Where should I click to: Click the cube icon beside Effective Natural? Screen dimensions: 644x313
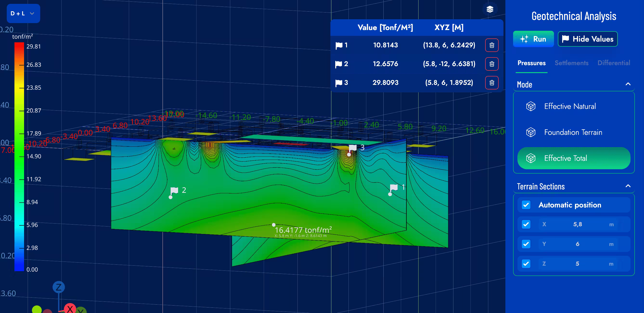pyautogui.click(x=531, y=106)
